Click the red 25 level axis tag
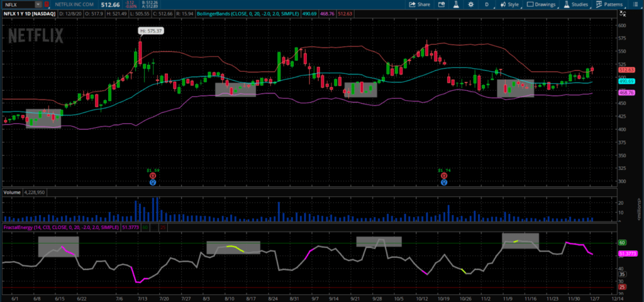 [x=622, y=287]
